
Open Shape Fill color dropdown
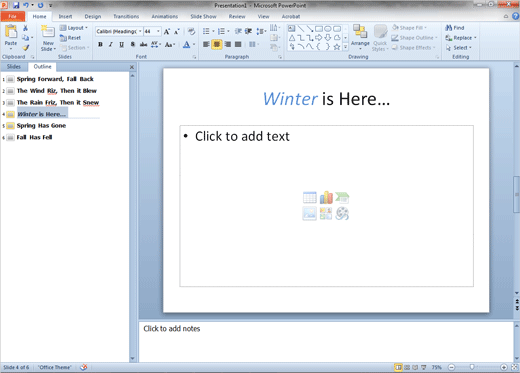click(409, 28)
